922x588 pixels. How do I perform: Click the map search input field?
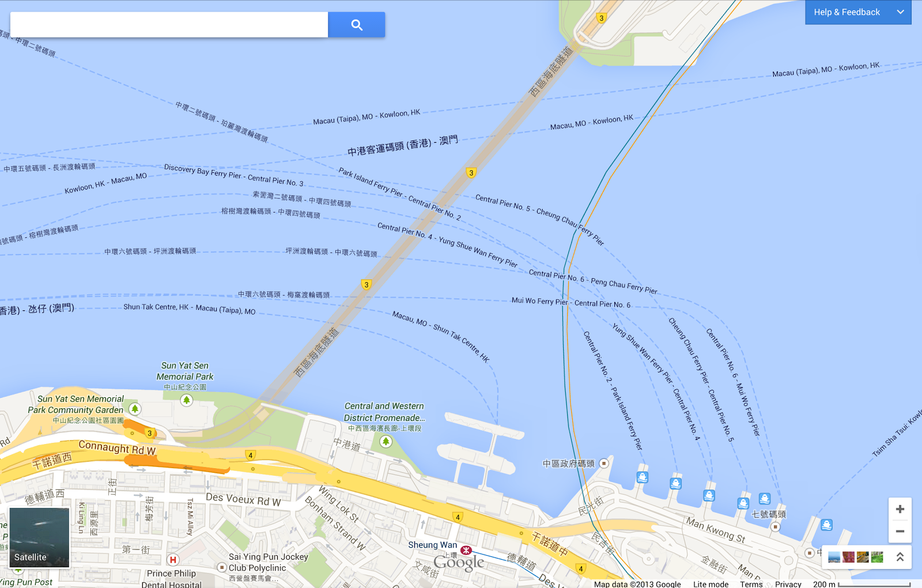[x=169, y=25]
